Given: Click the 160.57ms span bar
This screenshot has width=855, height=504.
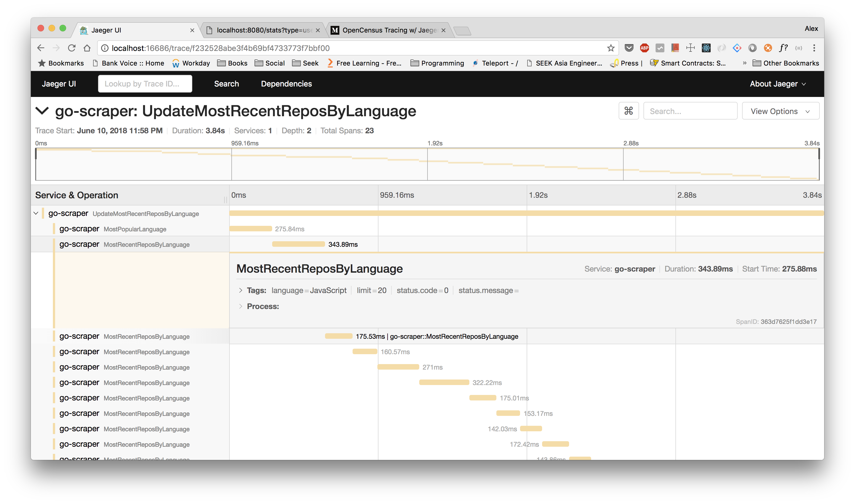Looking at the screenshot, I should point(365,351).
